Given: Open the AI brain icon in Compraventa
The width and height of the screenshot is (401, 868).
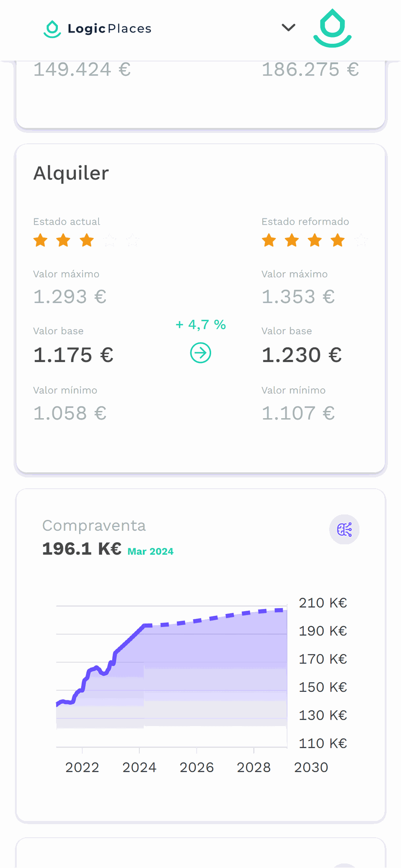Looking at the screenshot, I should click(344, 529).
